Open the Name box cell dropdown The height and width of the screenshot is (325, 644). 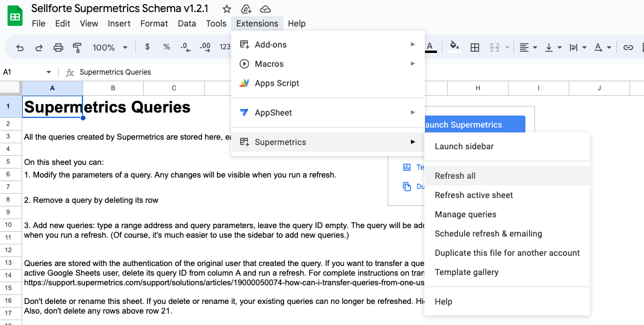click(49, 72)
